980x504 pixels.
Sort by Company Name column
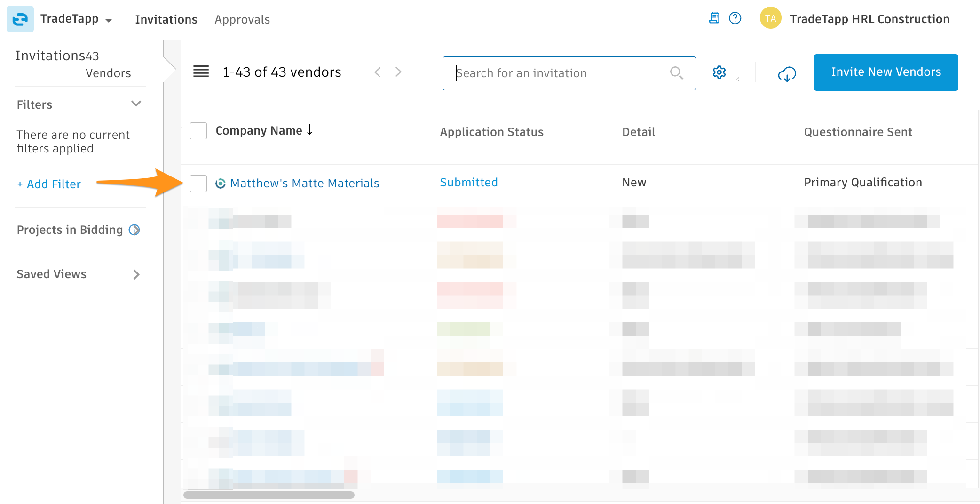click(264, 130)
